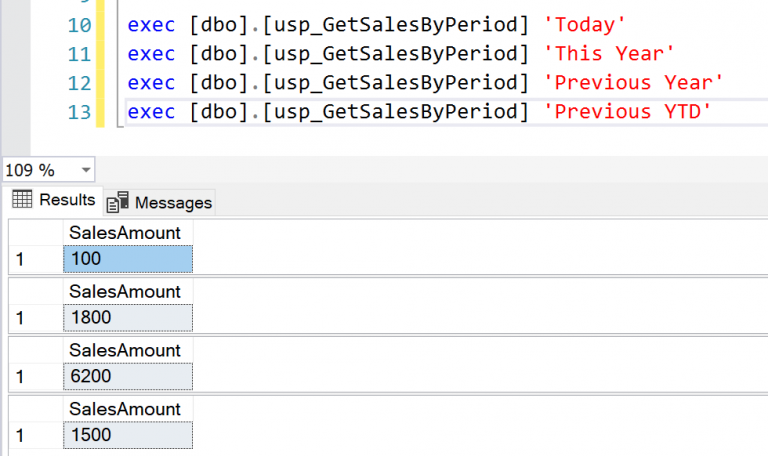Image resolution: width=768 pixels, height=456 pixels.
Task: Select the cell with value 100
Action: click(x=127, y=259)
